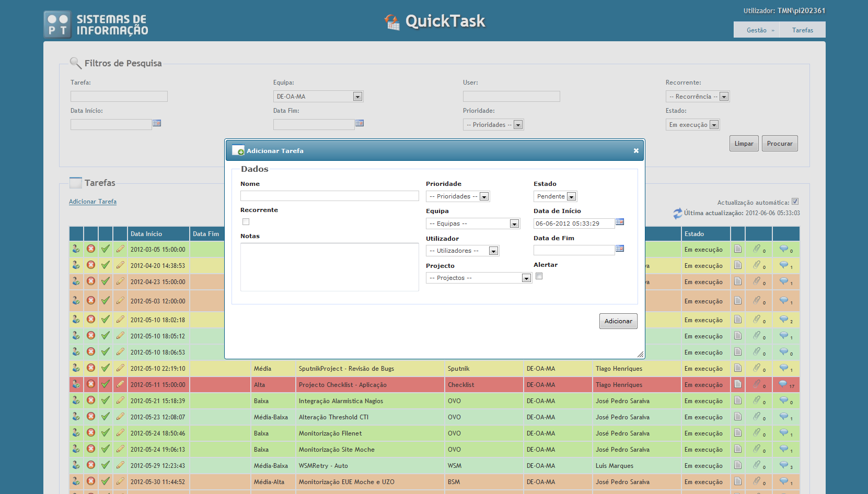Image resolution: width=868 pixels, height=494 pixels.
Task: Click pencil edit icon in 2012-05-23 12:08:07 row
Action: pyautogui.click(x=120, y=416)
